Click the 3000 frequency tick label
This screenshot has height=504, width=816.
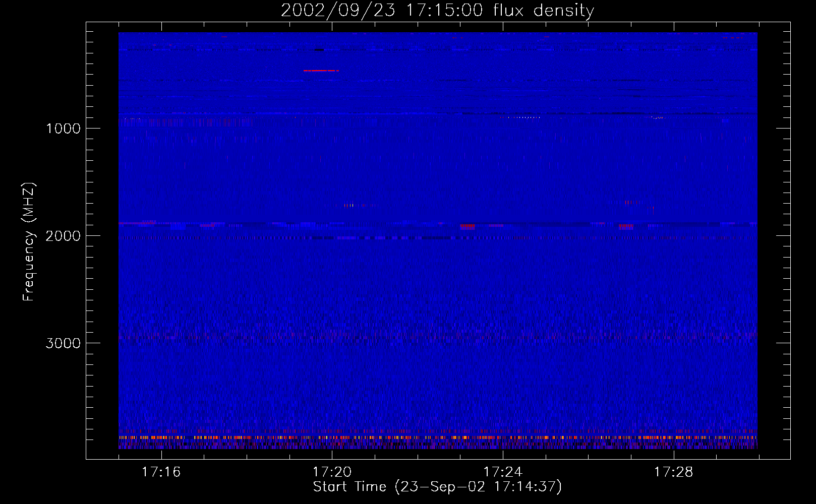[63, 343]
